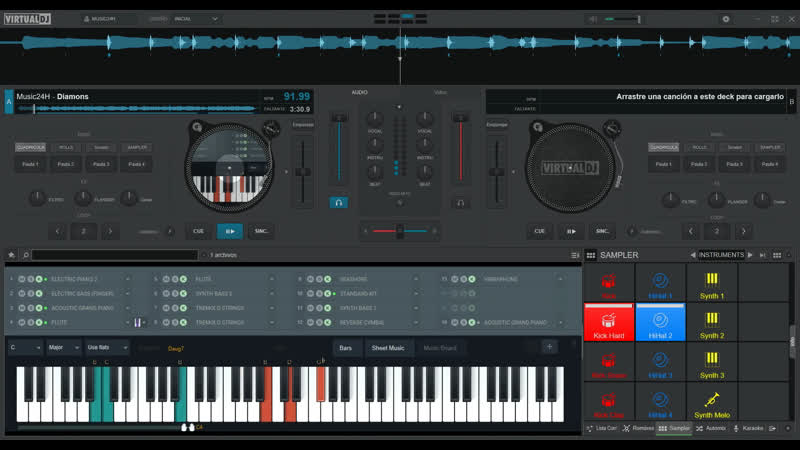Trigger the Kick Hard sampler pad
Viewport: 800px width, 450px height.
point(609,322)
